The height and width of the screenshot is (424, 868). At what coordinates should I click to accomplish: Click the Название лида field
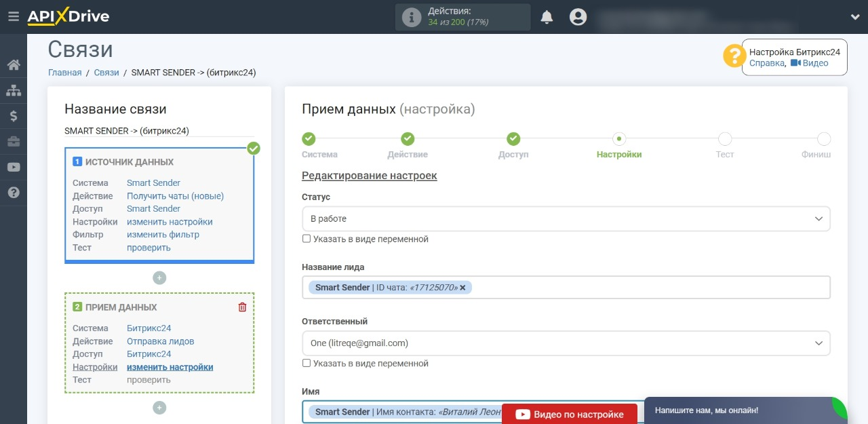point(566,288)
